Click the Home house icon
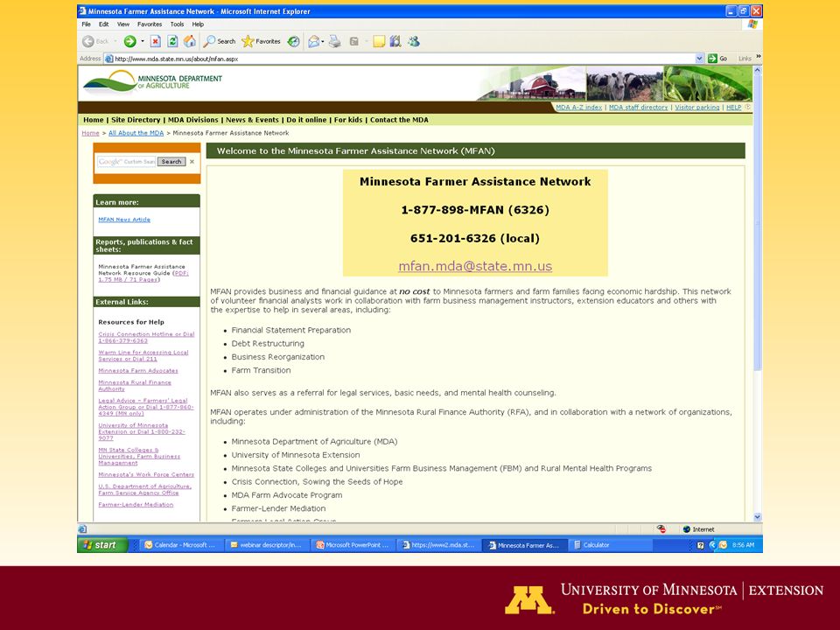 [190, 41]
